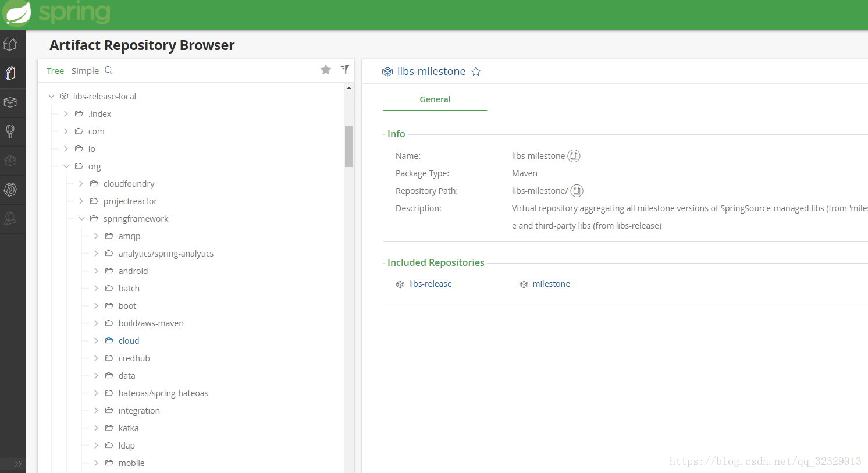This screenshot has width=868, height=473.
Task: Select the credhub folder
Action: coord(134,358)
